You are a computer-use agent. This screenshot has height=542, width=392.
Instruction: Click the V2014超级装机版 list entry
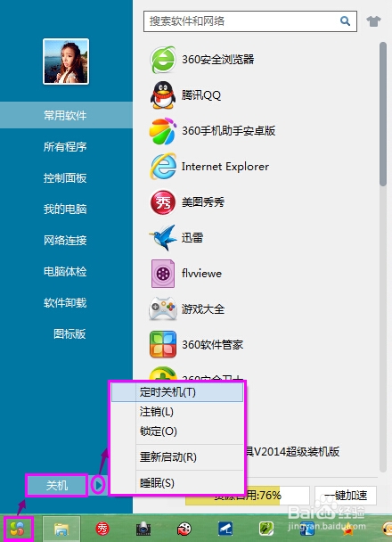[x=292, y=451]
